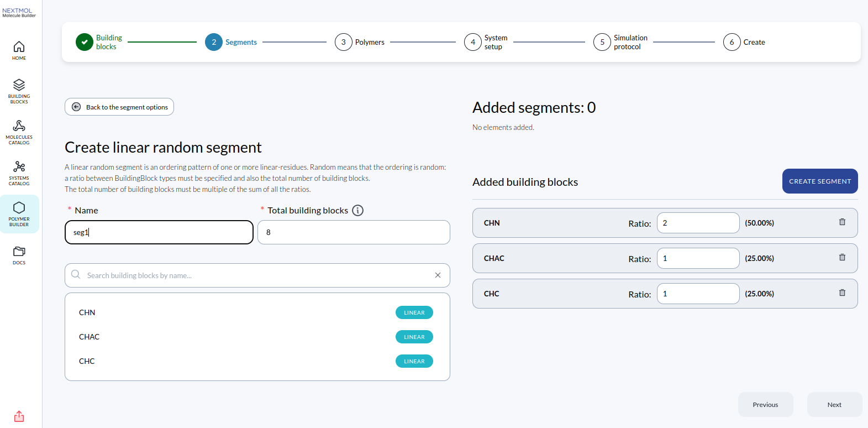Open the Docs section

pyautogui.click(x=19, y=255)
